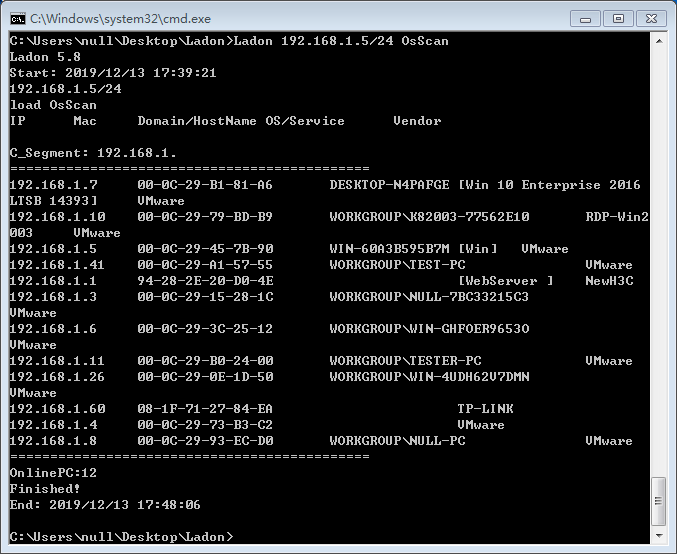
Task: Click the 'Domain/HostName' column header
Action: [x=197, y=121]
